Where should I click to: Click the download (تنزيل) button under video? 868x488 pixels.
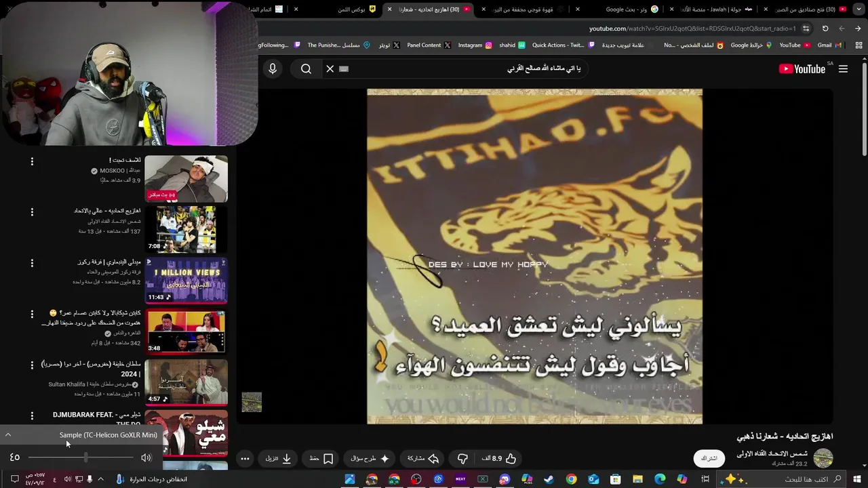pyautogui.click(x=278, y=459)
